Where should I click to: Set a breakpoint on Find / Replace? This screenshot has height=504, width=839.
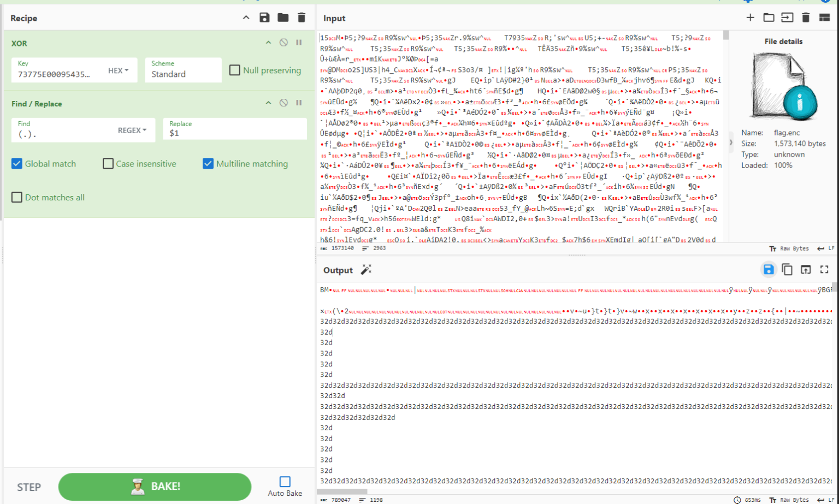pos(299,103)
